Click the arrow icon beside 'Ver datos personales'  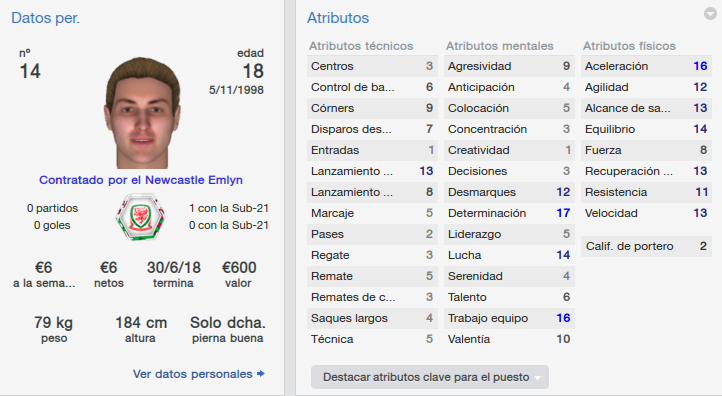(261, 373)
